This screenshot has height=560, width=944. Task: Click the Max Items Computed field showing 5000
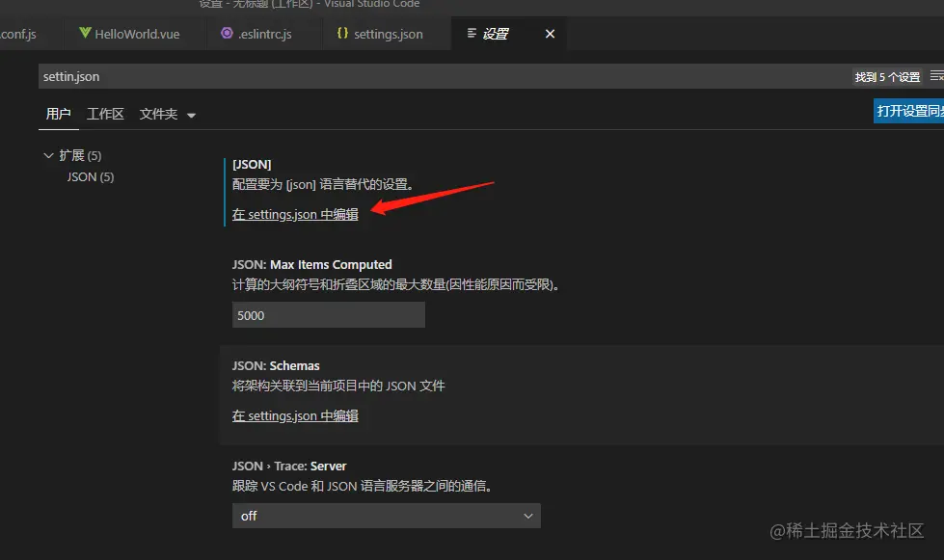[329, 315]
